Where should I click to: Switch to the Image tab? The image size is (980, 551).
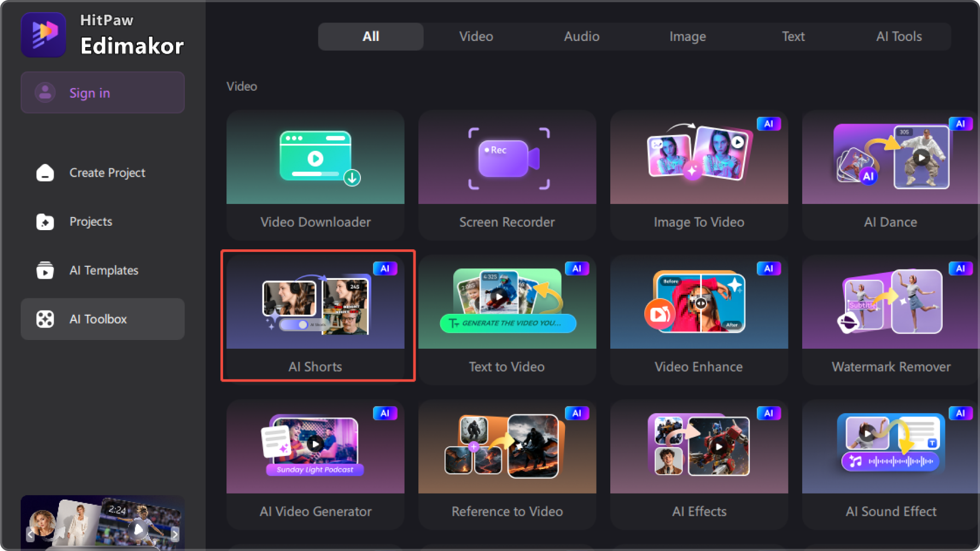[x=687, y=37]
